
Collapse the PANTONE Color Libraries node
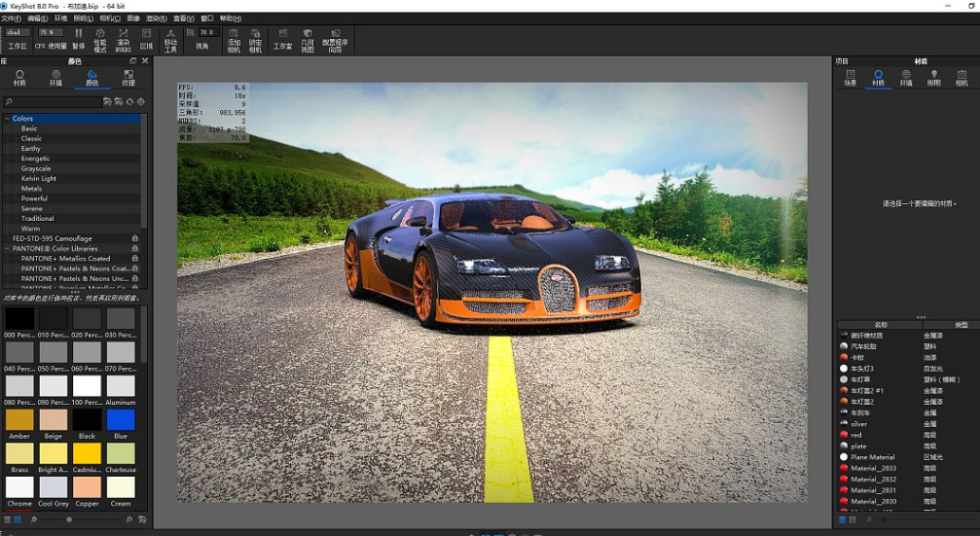click(x=7, y=248)
